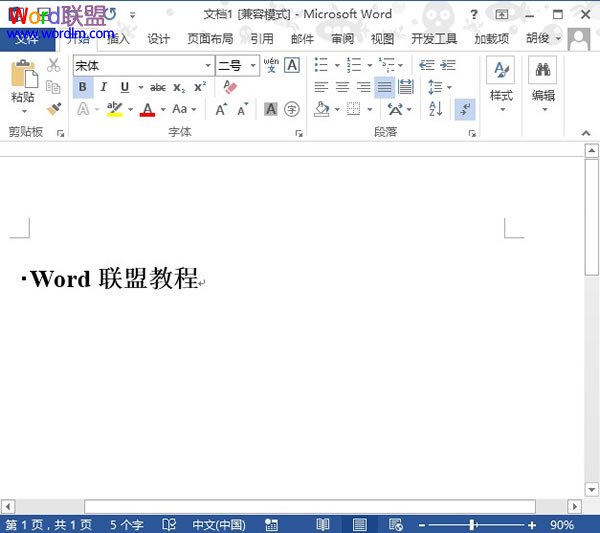Open the 视图 View tab
The image size is (600, 533).
tap(383, 39)
